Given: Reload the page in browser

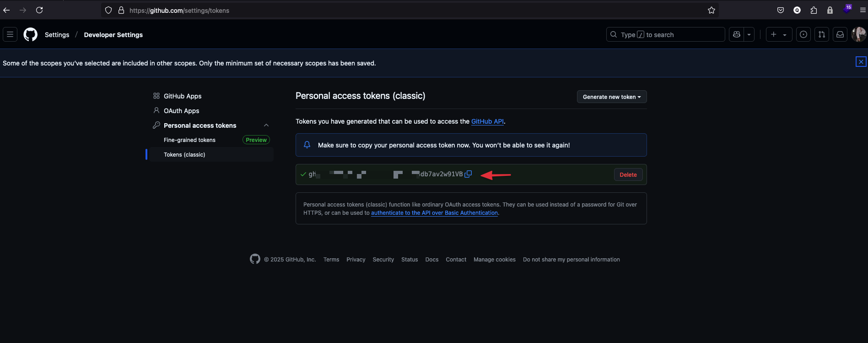Looking at the screenshot, I should (x=39, y=10).
